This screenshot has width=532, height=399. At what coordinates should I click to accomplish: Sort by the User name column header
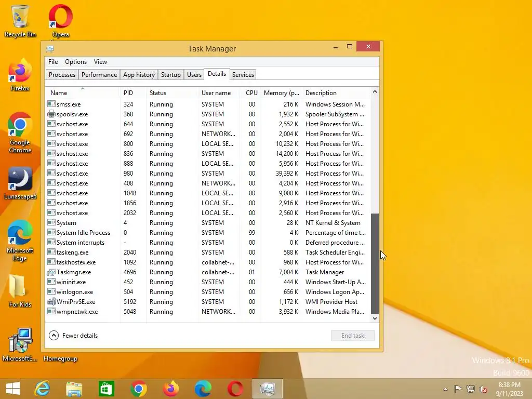219,92
